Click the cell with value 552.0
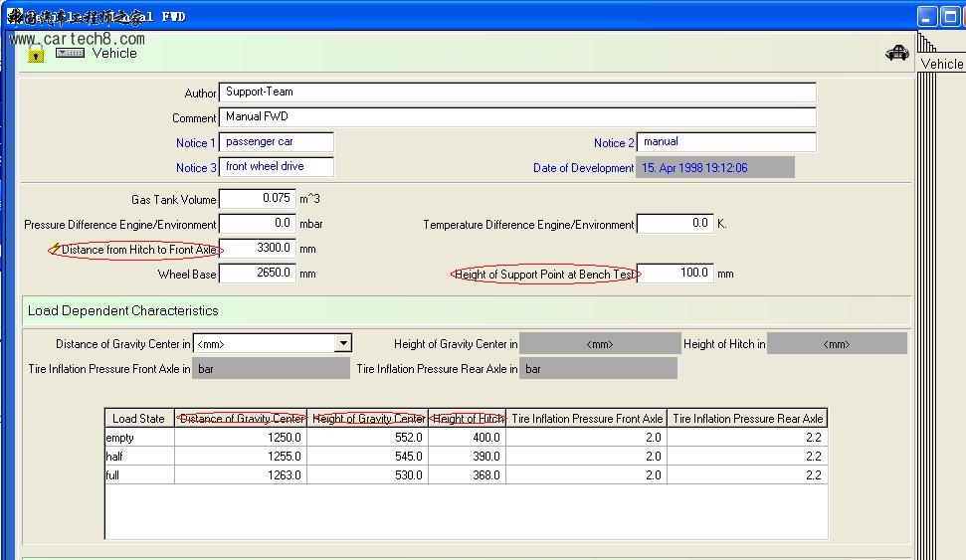The height and width of the screenshot is (560, 966). click(368, 438)
